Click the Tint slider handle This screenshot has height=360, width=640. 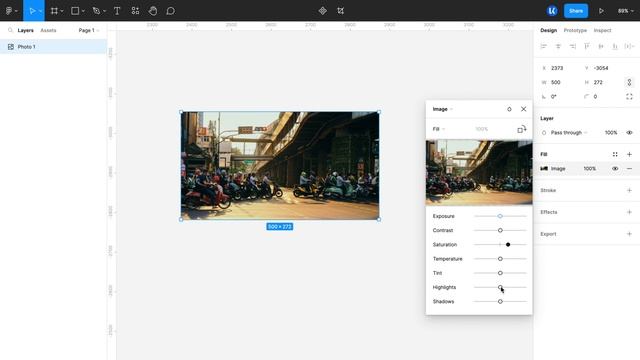[500, 273]
